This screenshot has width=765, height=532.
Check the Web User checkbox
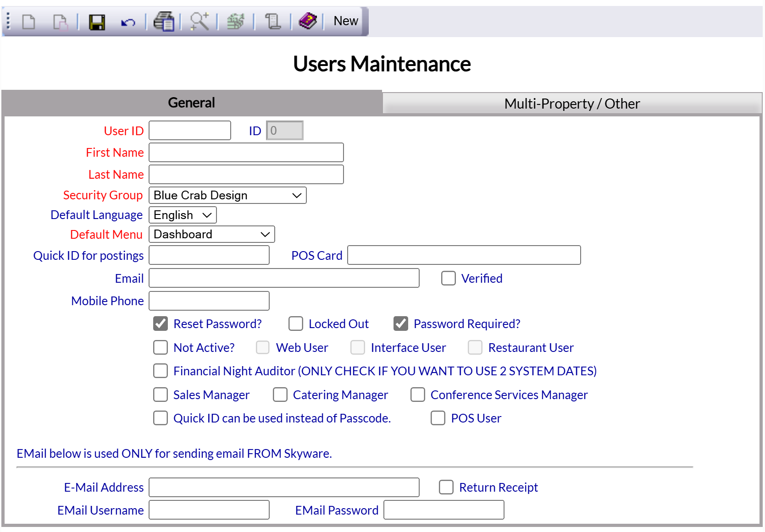(x=263, y=347)
